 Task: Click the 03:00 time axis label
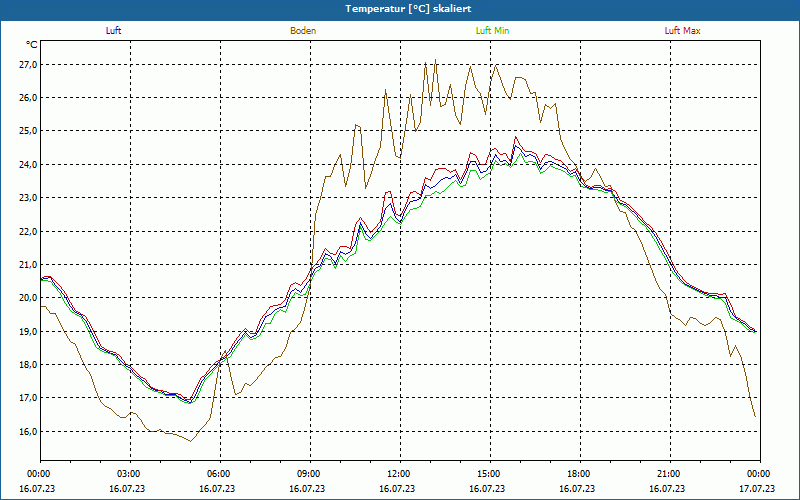pos(131,474)
